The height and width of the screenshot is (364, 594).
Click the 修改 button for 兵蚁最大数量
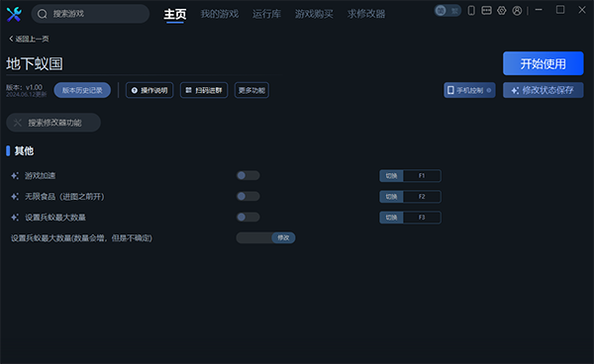(x=283, y=237)
